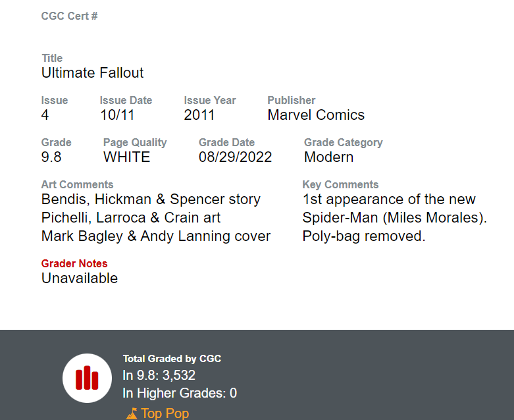Click the Marvel Comics publisher text
The height and width of the screenshot is (420, 514).
(x=316, y=115)
